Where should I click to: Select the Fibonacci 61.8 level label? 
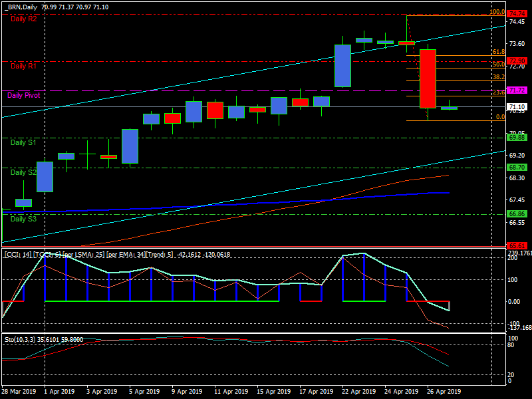pos(498,52)
